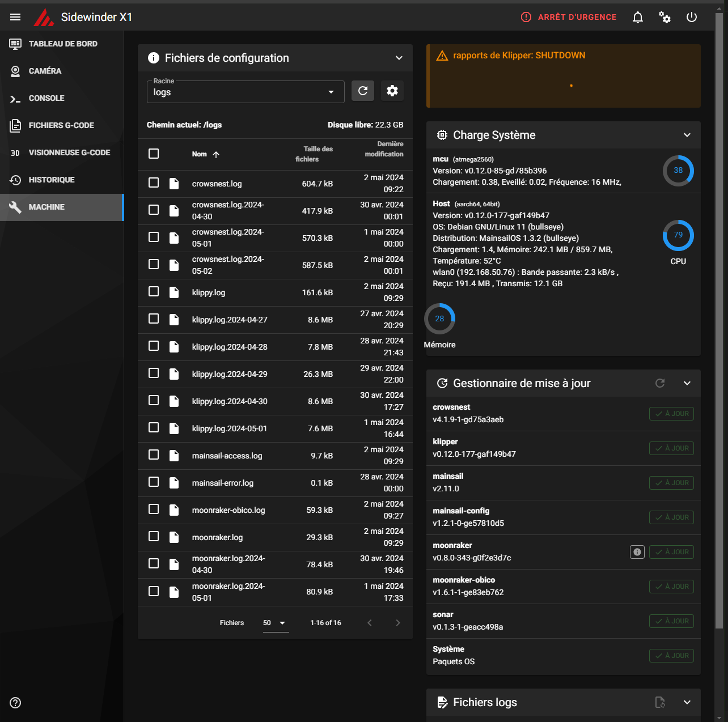Go to previous page of files
The image size is (728, 722).
click(x=370, y=623)
